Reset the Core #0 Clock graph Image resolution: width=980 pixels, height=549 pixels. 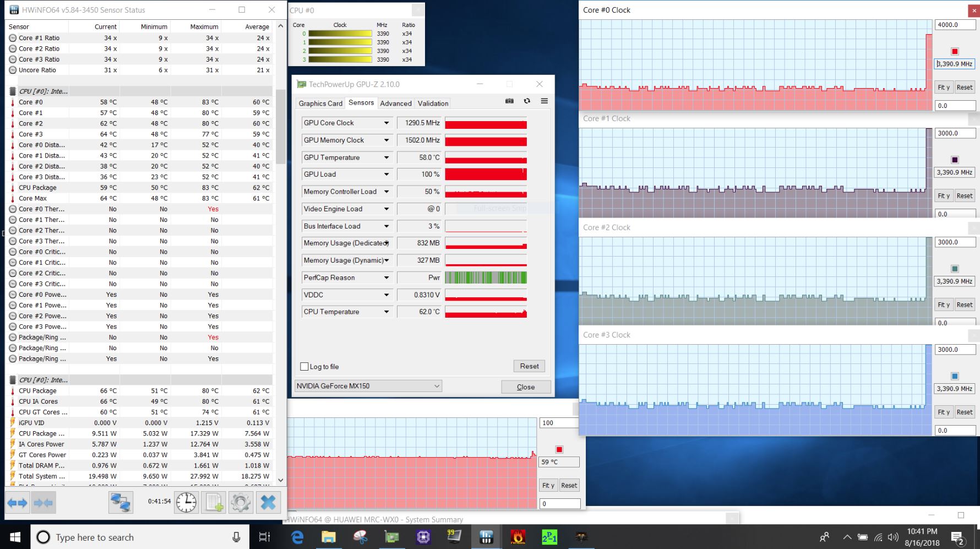(965, 87)
